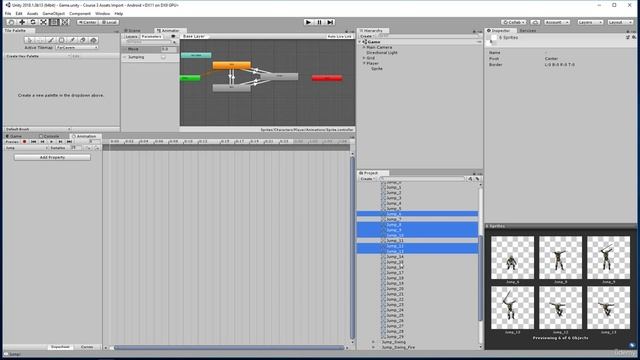Choose the tile palette Box Fill tool

tap(61, 40)
